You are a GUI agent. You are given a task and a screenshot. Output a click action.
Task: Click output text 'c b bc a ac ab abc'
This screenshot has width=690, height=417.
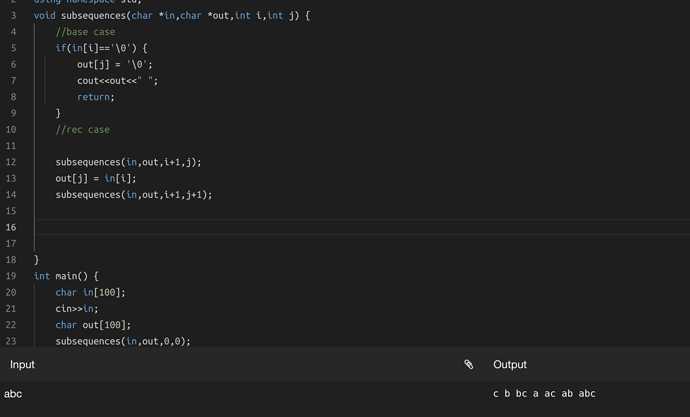pos(544,394)
